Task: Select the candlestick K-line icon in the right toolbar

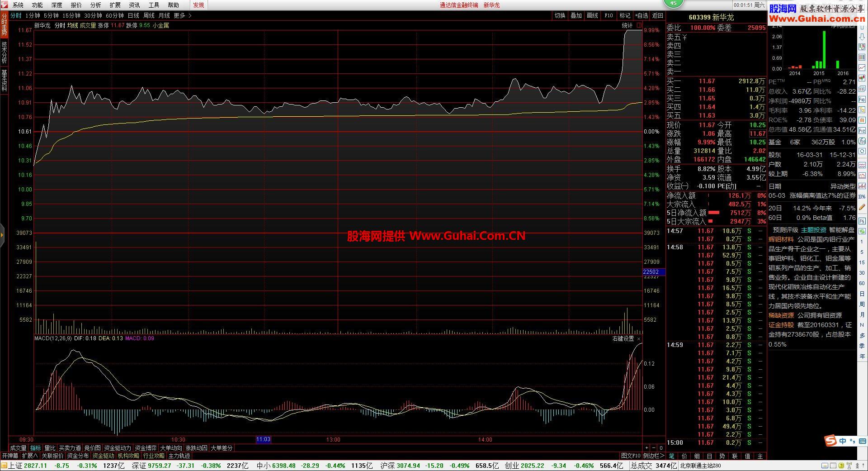Action: [862, 78]
